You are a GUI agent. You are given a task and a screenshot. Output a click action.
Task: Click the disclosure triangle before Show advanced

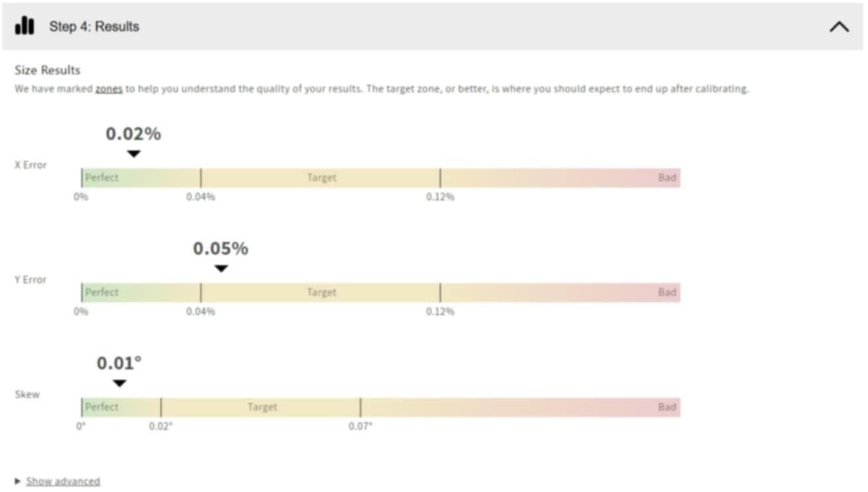(x=18, y=481)
